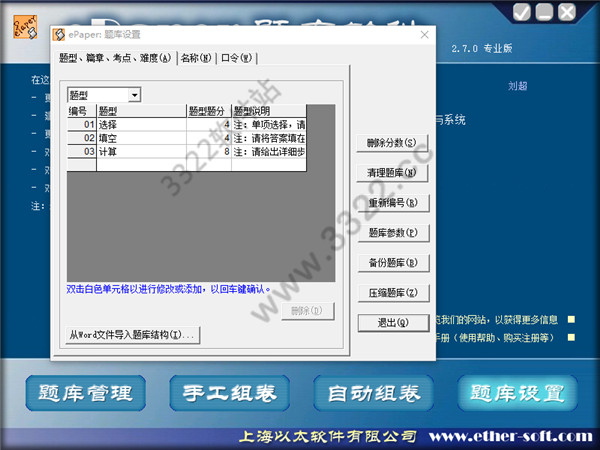Click the user name 刘超 in main window
This screenshot has height=450, width=600.
click(x=517, y=86)
